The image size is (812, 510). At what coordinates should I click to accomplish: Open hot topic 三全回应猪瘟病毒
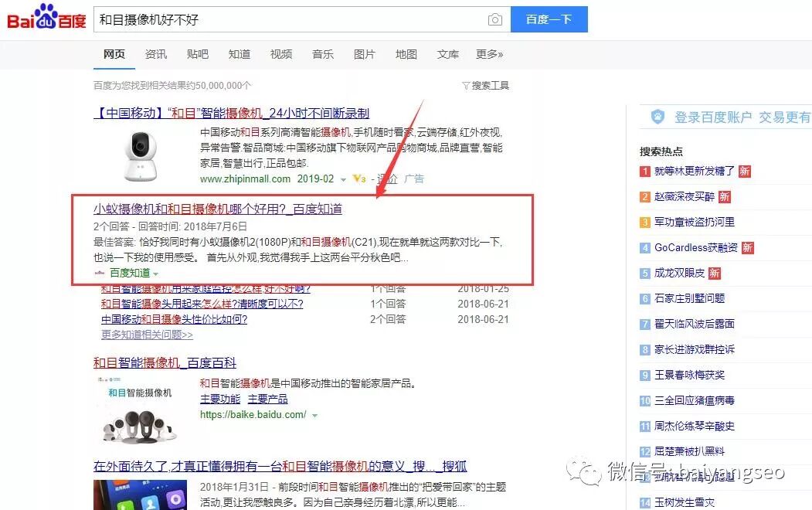pos(694,400)
